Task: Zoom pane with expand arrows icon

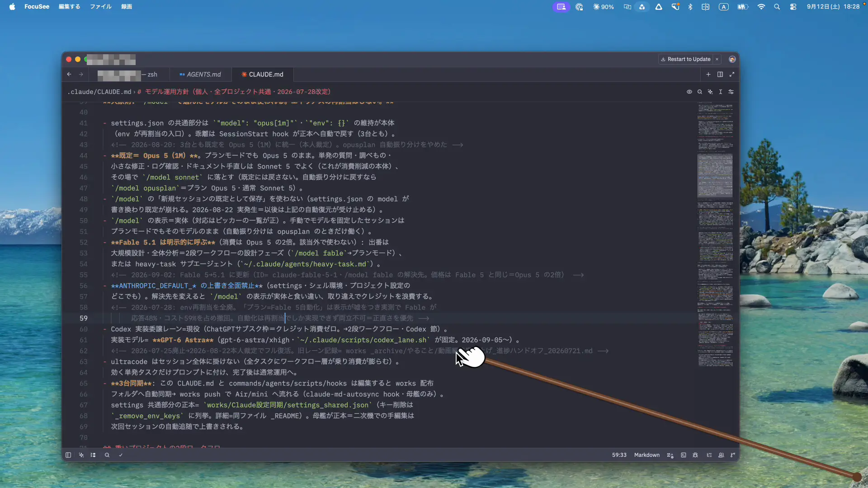Action: click(x=732, y=75)
